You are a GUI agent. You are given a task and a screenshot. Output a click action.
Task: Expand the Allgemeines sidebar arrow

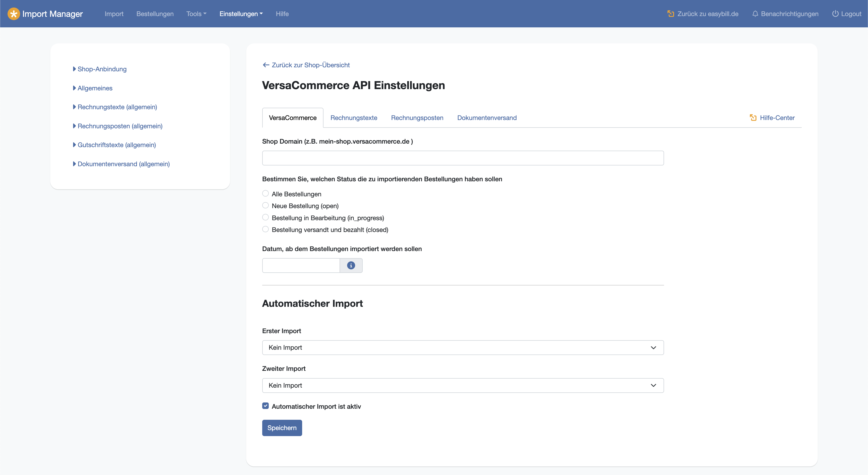pyautogui.click(x=74, y=88)
